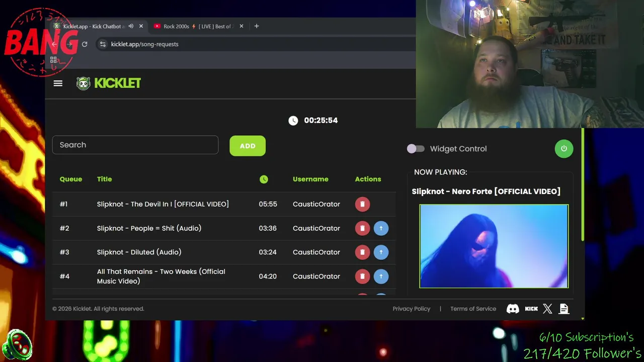Click the Nero Forte video thumbnail
This screenshot has height=362, width=644.
494,246
